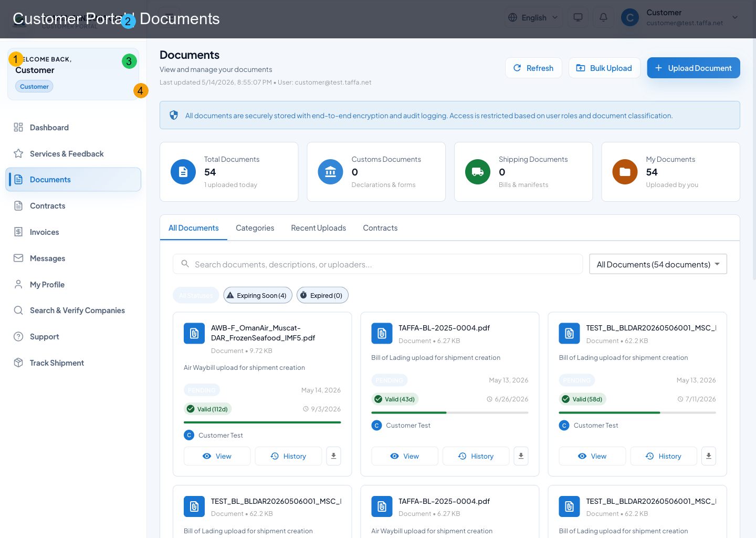This screenshot has width=756, height=538.
Task: Switch to the Recent Uploads tab
Action: tap(319, 227)
